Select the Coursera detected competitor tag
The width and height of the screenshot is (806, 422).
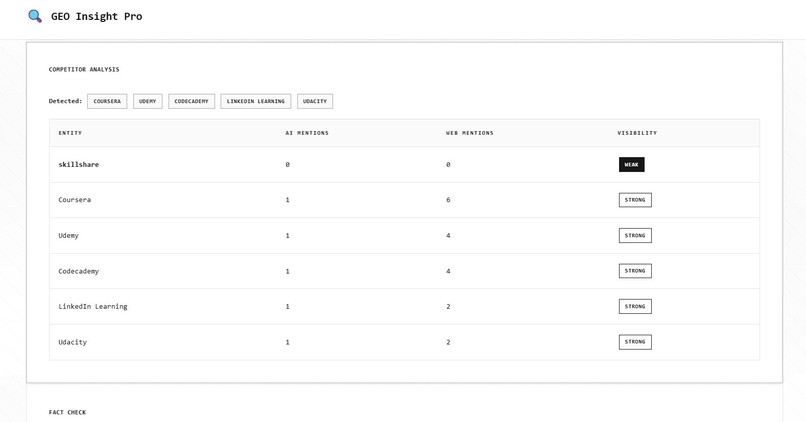[x=107, y=101]
